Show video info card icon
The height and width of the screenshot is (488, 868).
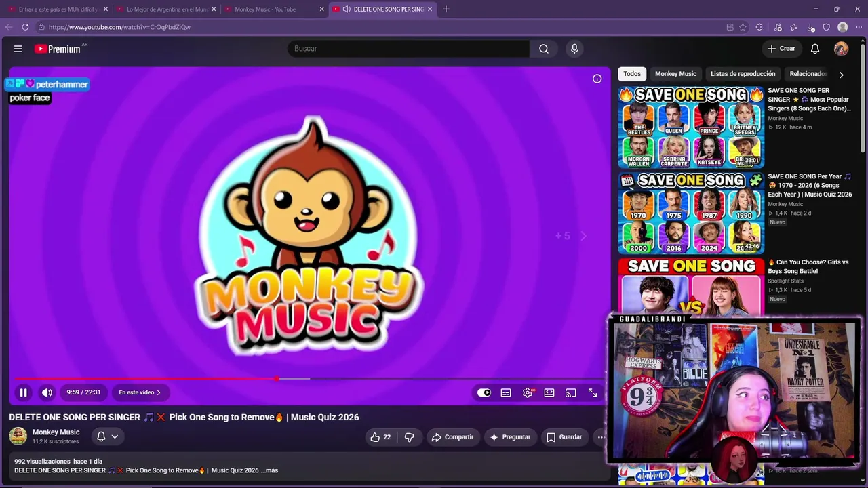point(597,79)
